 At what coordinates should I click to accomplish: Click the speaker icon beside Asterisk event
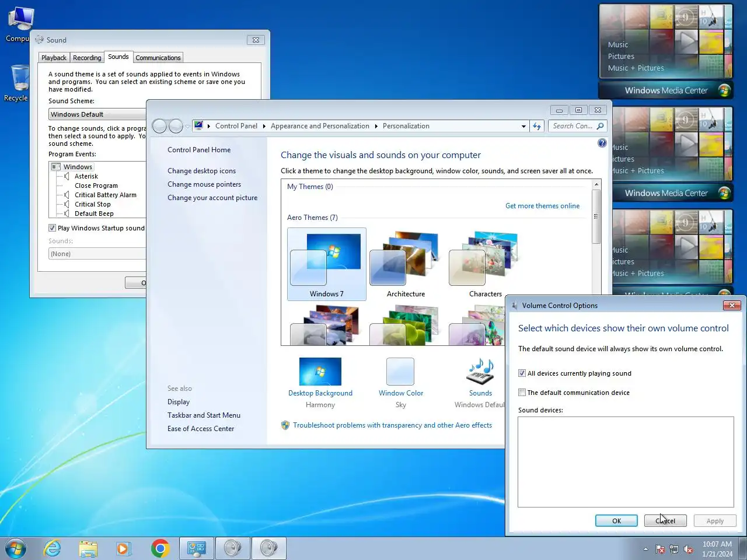pos(67,176)
